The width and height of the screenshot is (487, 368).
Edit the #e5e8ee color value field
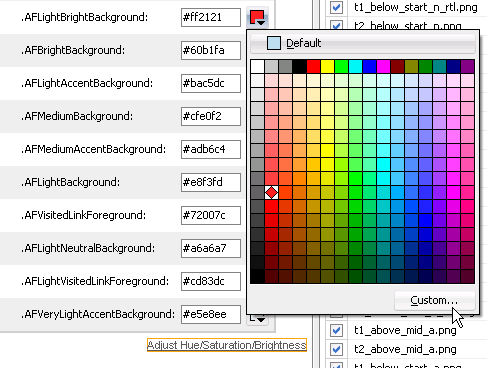(x=211, y=314)
